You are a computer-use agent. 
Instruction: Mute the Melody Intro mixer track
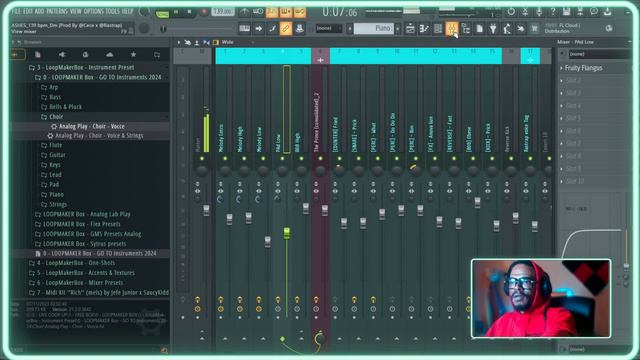click(225, 158)
